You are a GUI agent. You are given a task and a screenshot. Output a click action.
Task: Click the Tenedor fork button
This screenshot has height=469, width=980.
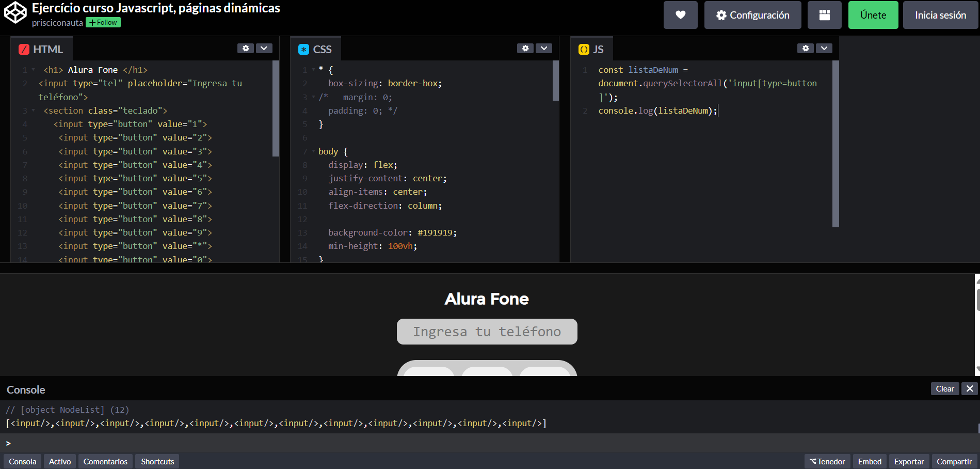pyautogui.click(x=827, y=461)
